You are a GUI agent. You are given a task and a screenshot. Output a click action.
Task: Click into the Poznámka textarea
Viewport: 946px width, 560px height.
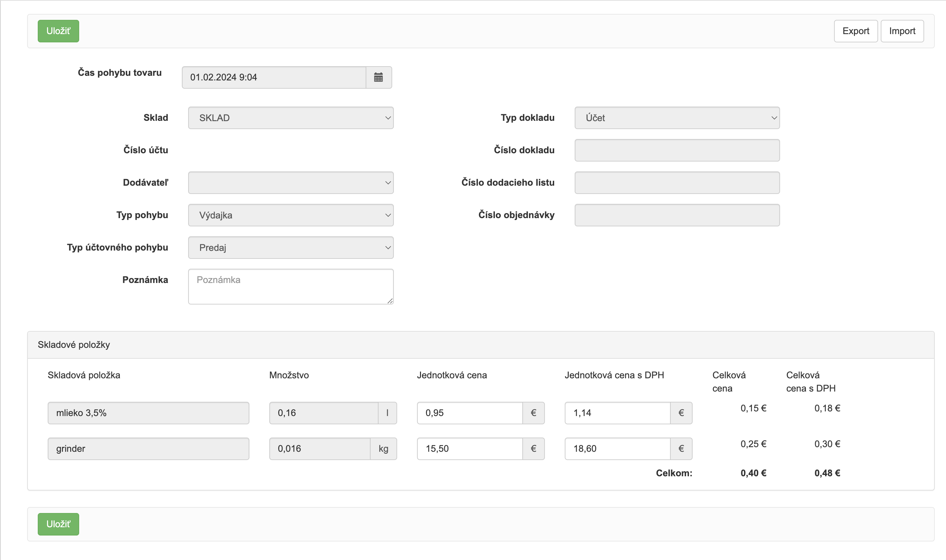pyautogui.click(x=290, y=286)
